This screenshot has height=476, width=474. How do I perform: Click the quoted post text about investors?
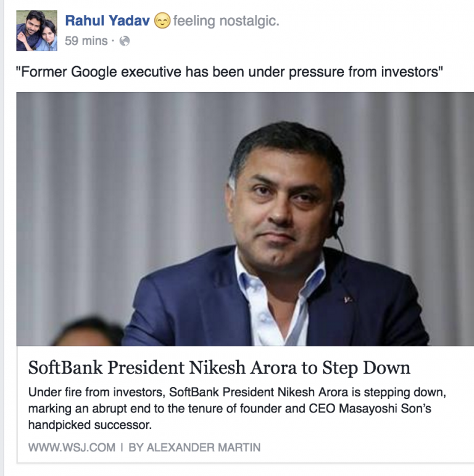[x=230, y=72]
